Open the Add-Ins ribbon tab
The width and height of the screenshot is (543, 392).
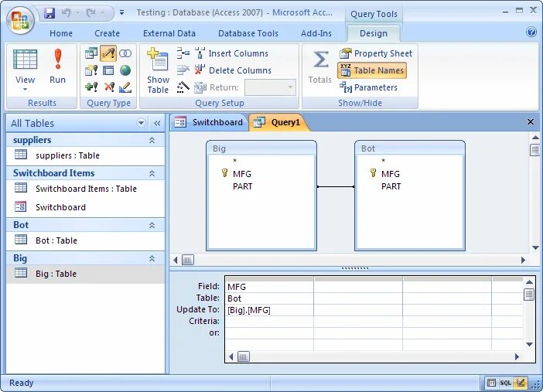pos(316,33)
